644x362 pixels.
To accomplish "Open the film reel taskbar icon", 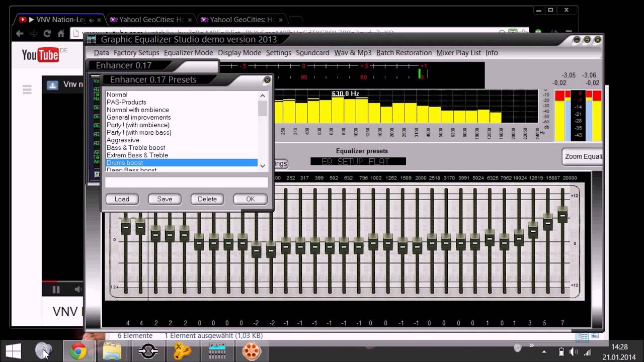I will (251, 351).
